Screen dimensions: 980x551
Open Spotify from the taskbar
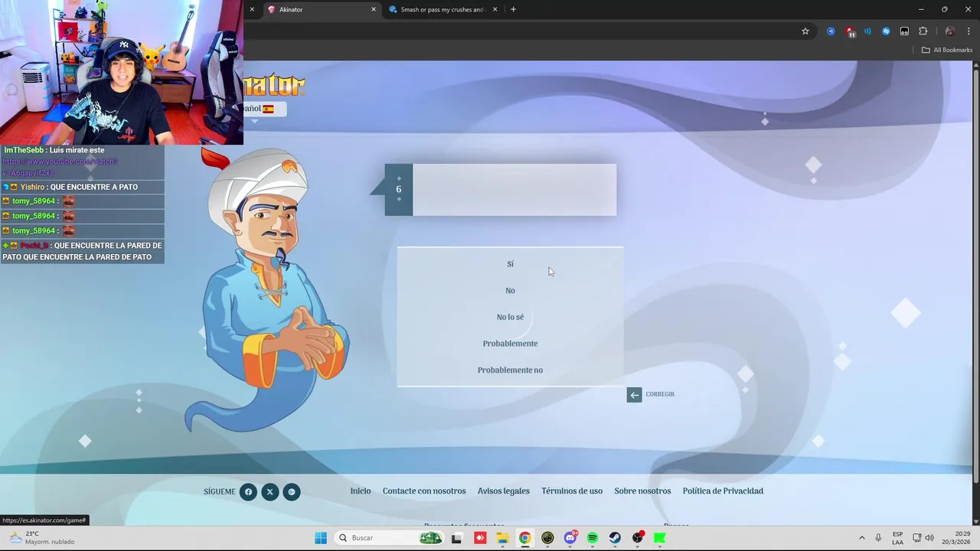(593, 538)
